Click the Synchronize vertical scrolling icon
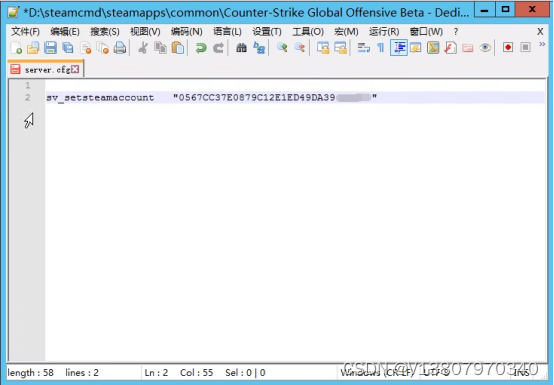This screenshot has height=385, width=554. click(x=323, y=47)
